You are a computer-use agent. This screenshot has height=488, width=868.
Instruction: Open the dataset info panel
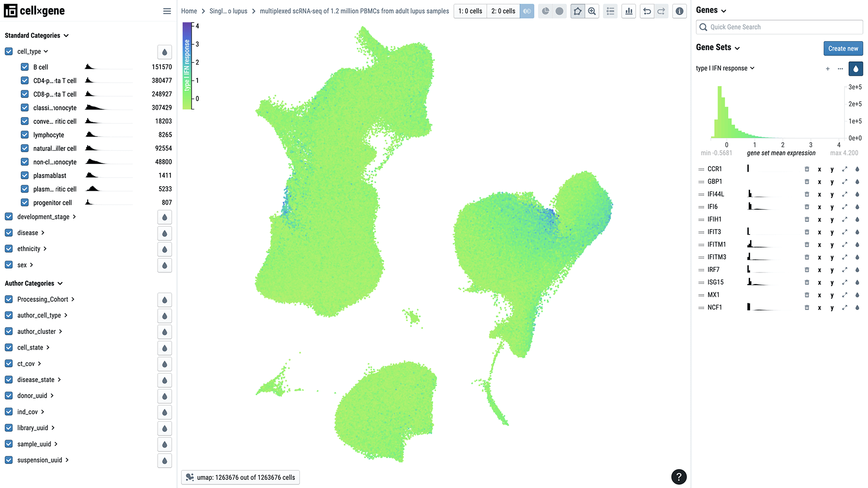679,11
